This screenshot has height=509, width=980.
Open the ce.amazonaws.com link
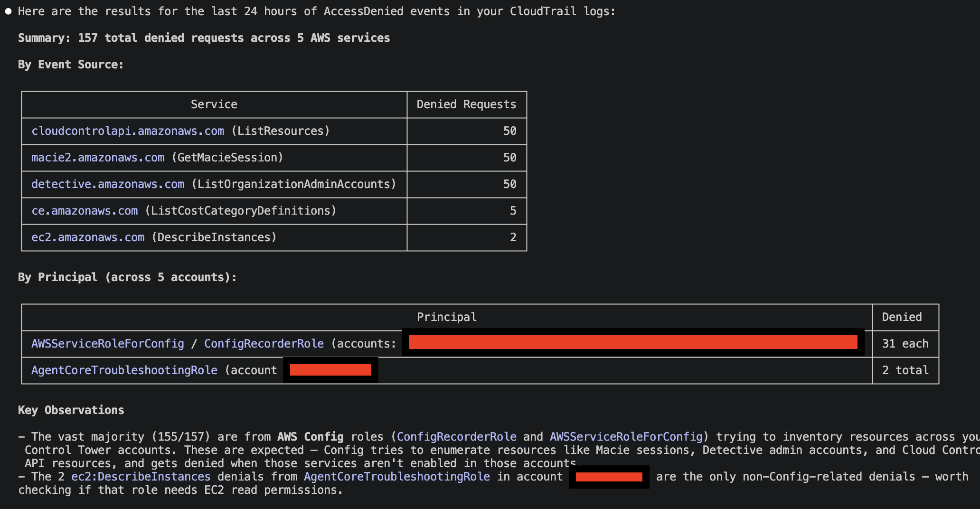[85, 211]
